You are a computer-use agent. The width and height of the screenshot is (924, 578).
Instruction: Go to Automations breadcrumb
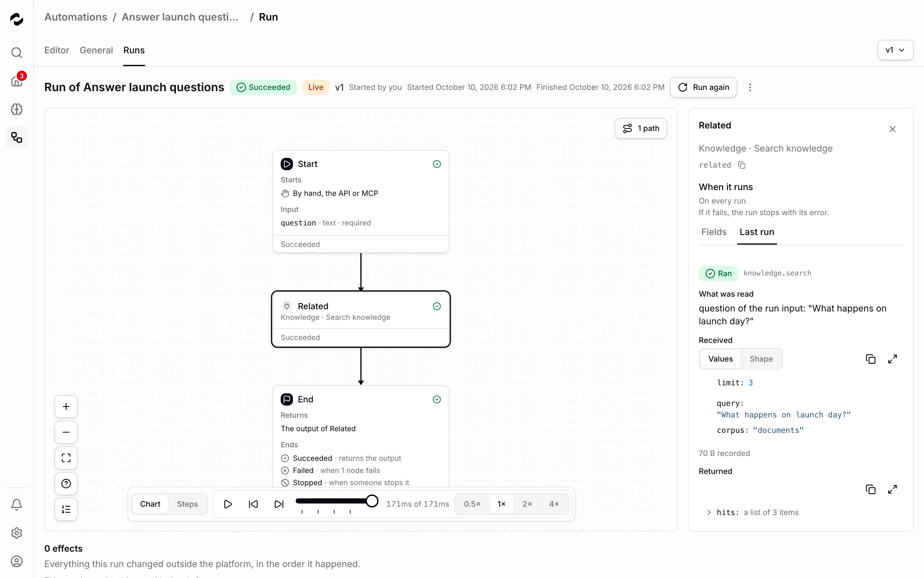click(76, 17)
